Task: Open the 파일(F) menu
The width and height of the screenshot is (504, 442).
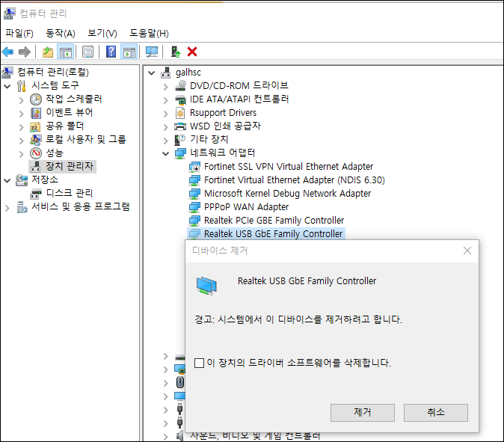Action: 19,33
